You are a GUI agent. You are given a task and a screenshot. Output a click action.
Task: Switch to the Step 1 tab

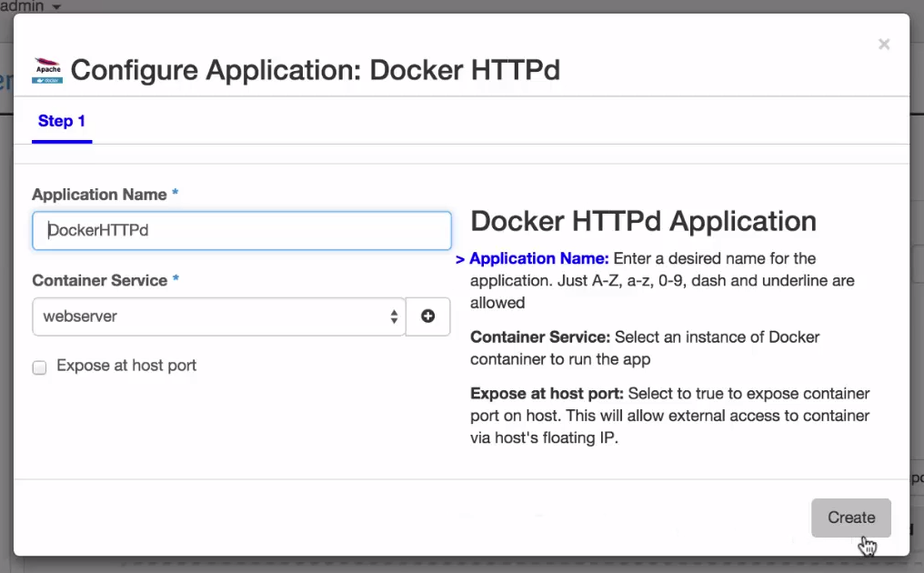click(x=62, y=121)
